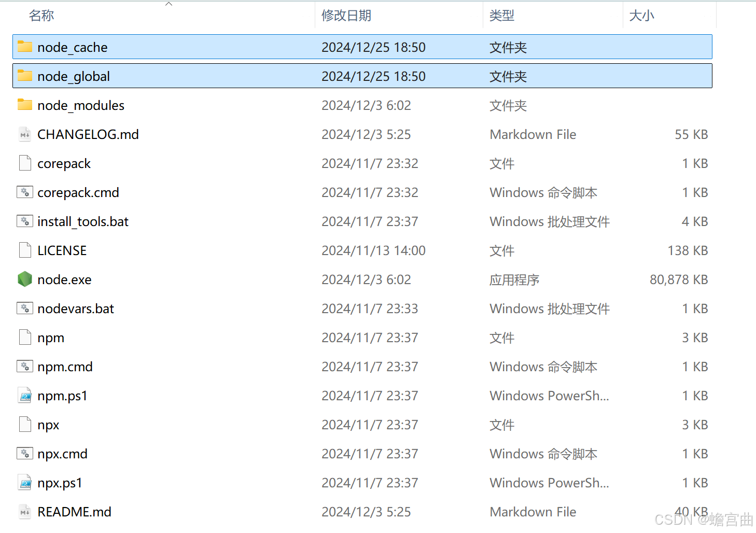Click the node_global folder icon

[25, 76]
